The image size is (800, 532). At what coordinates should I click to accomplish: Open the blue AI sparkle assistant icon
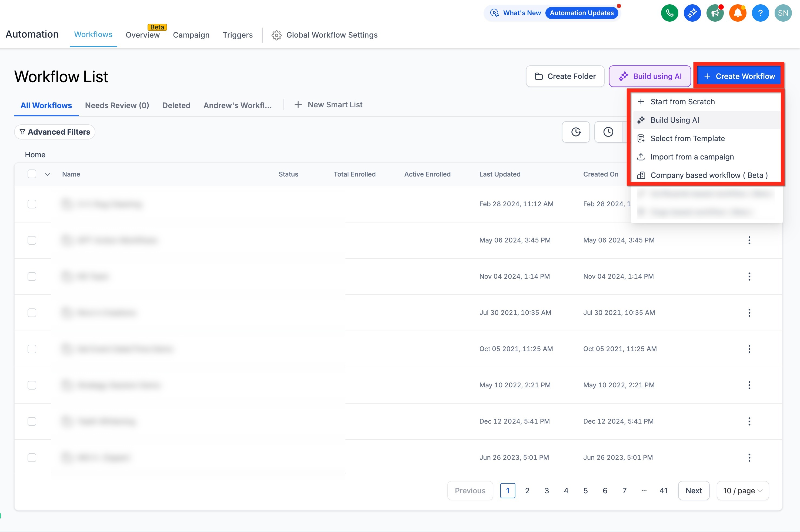point(692,13)
